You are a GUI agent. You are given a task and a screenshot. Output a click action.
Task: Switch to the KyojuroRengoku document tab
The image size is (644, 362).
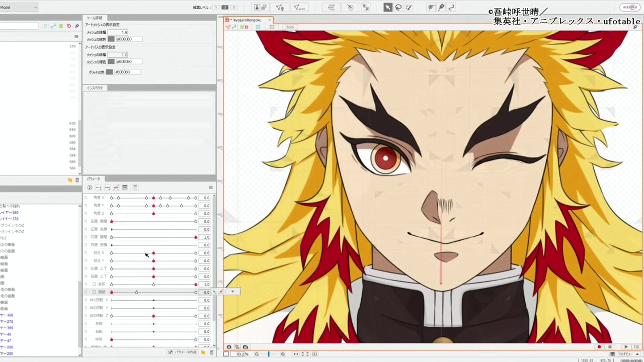coord(247,20)
